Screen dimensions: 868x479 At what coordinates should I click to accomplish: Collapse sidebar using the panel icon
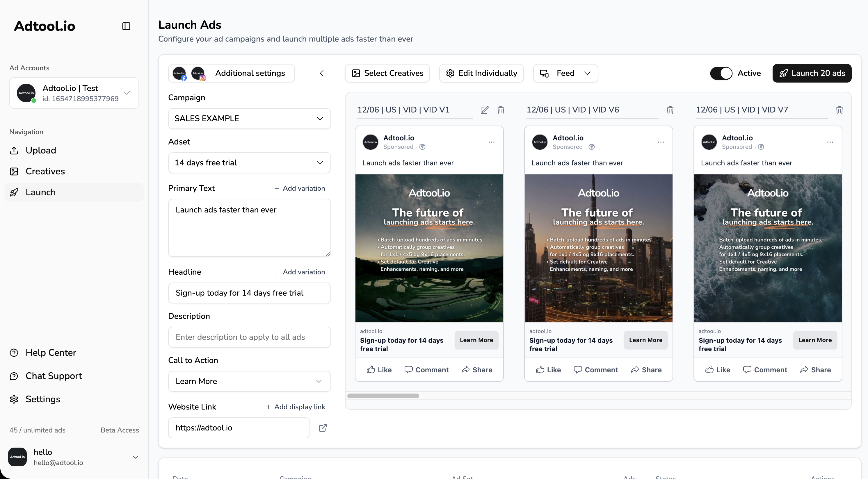pos(126,26)
